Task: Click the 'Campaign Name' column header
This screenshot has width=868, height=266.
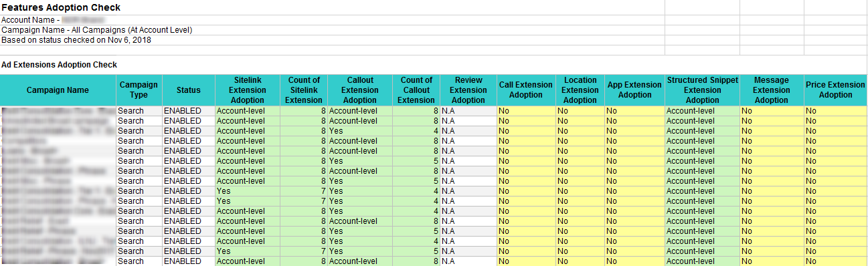Action: [x=58, y=90]
